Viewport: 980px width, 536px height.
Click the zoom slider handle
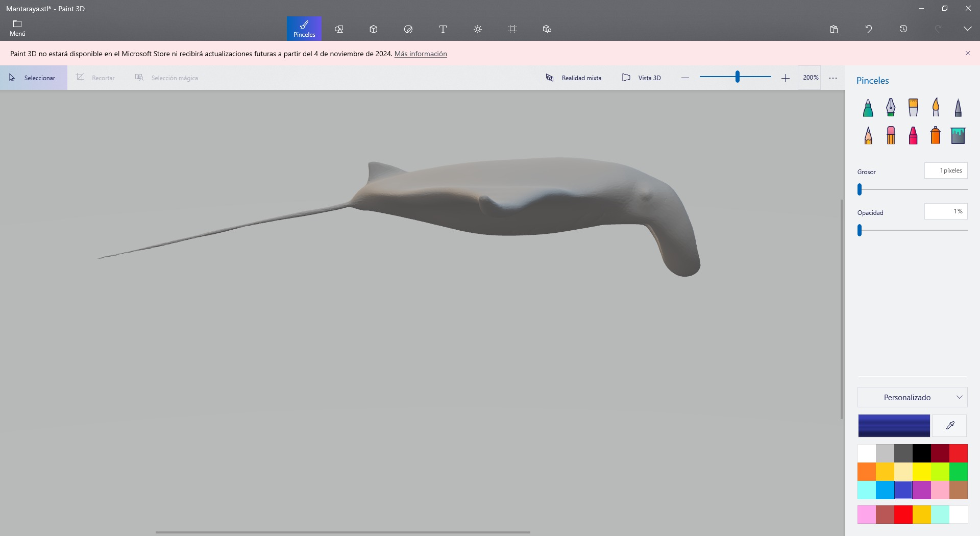click(738, 77)
